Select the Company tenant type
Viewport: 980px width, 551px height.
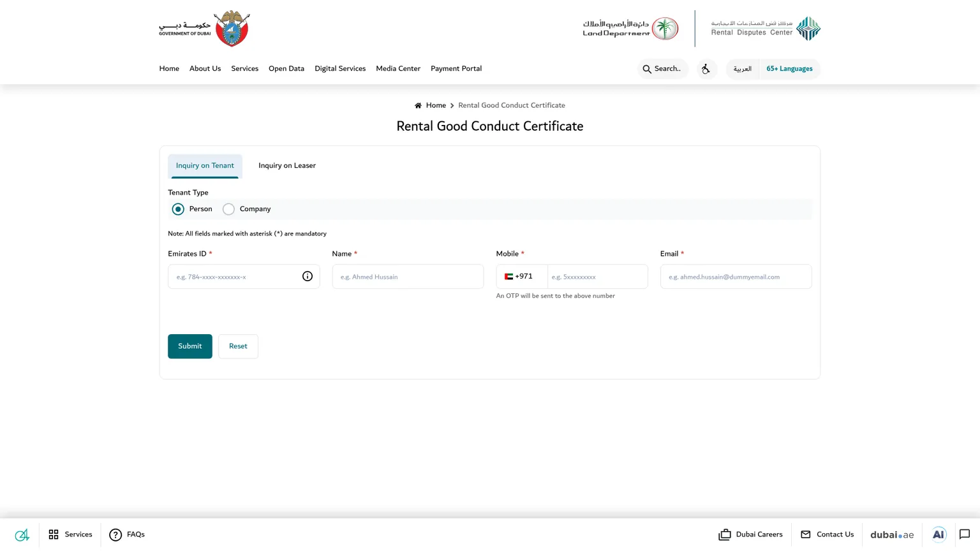pyautogui.click(x=228, y=209)
